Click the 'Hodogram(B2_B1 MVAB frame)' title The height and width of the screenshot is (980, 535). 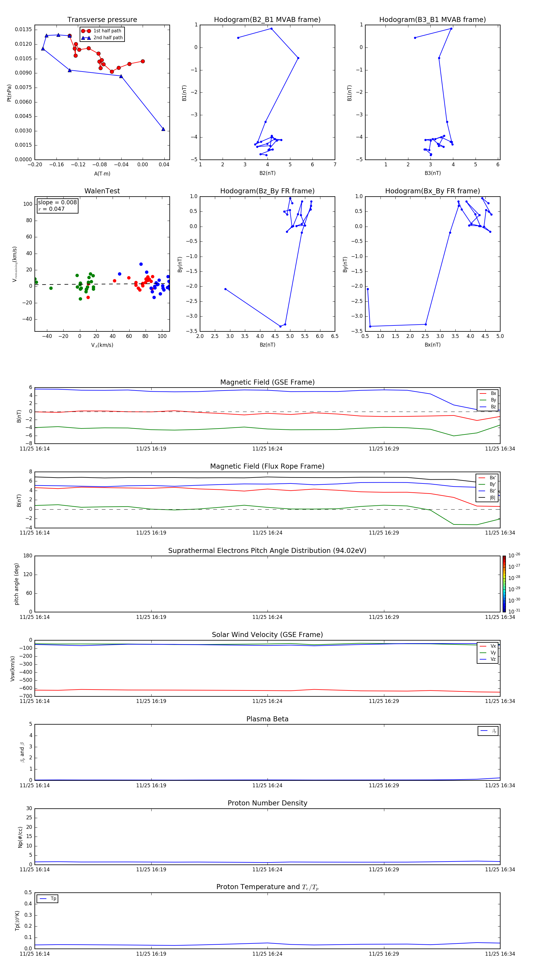click(x=267, y=19)
